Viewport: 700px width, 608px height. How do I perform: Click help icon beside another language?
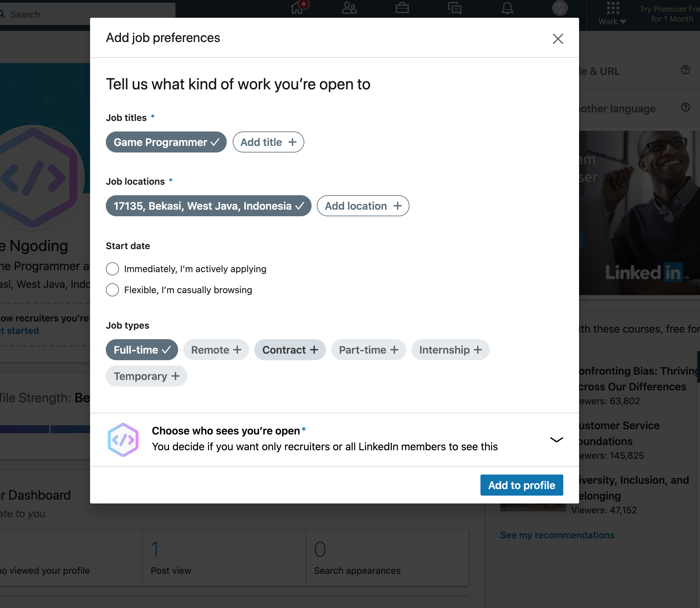pyautogui.click(x=685, y=107)
